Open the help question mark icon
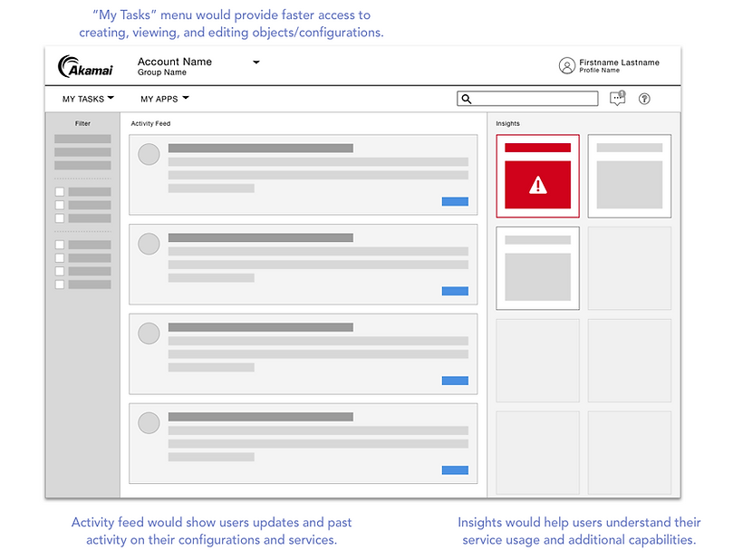Image resolution: width=733 pixels, height=560 pixels. [x=644, y=99]
